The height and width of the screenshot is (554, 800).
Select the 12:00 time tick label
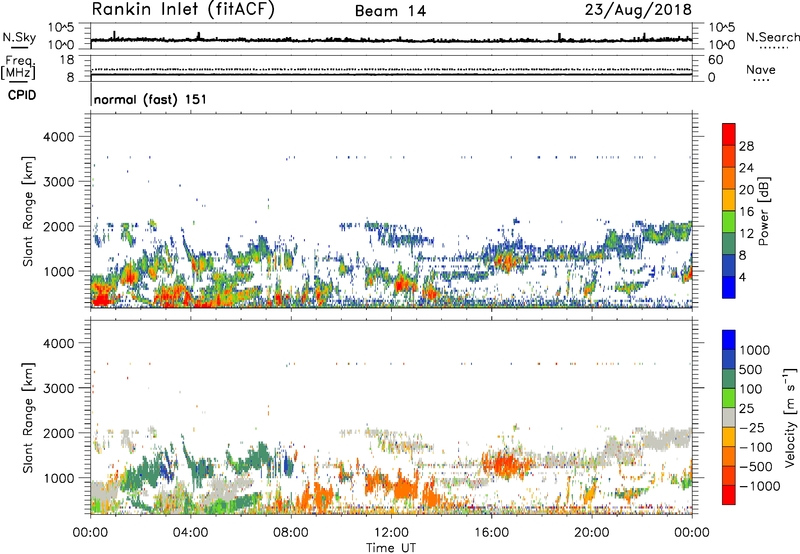391,533
